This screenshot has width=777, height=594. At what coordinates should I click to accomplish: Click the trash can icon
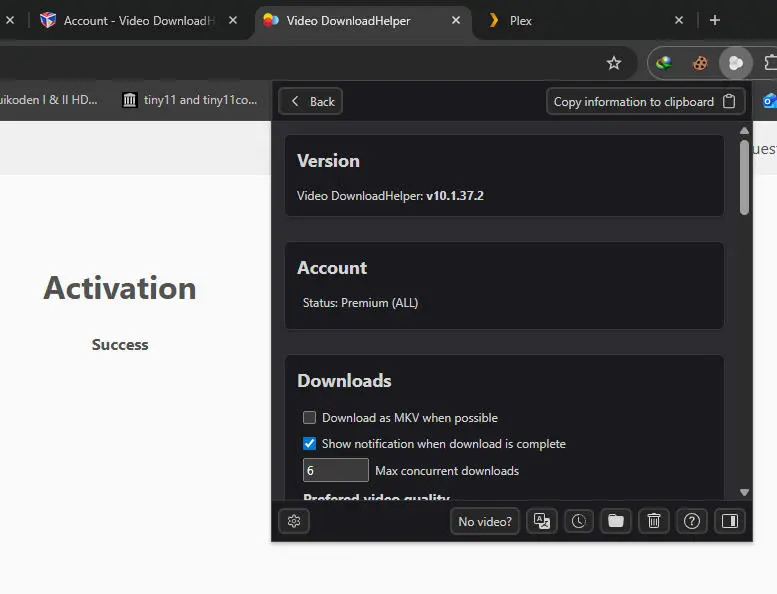tap(654, 521)
